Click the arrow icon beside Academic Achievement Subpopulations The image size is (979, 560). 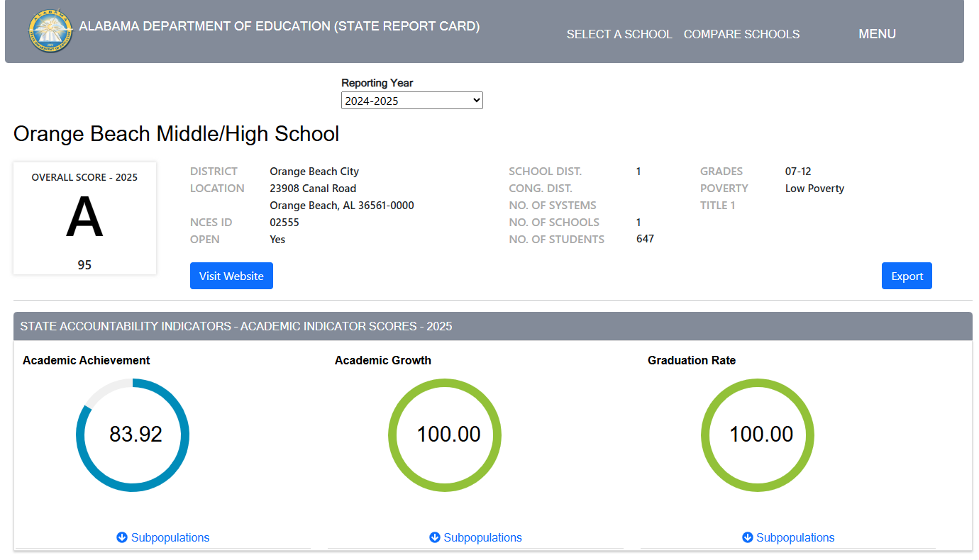pyautogui.click(x=121, y=537)
